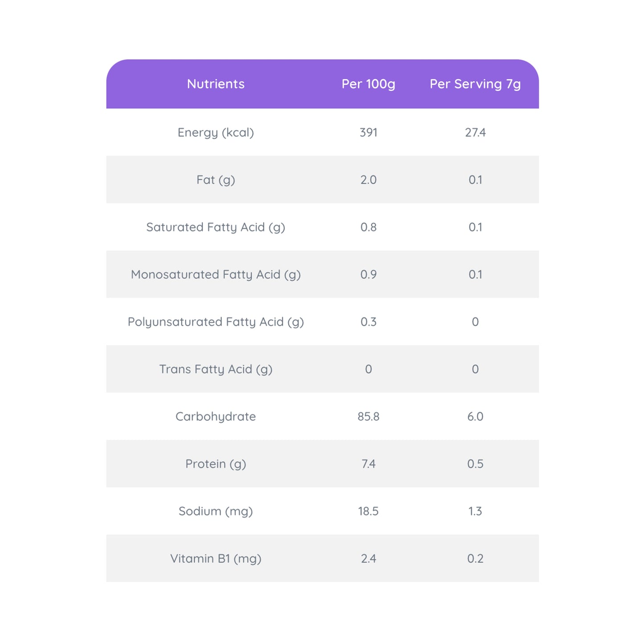644x644 pixels.
Task: Select the 0.8 saturated fat value
Action: (368, 227)
